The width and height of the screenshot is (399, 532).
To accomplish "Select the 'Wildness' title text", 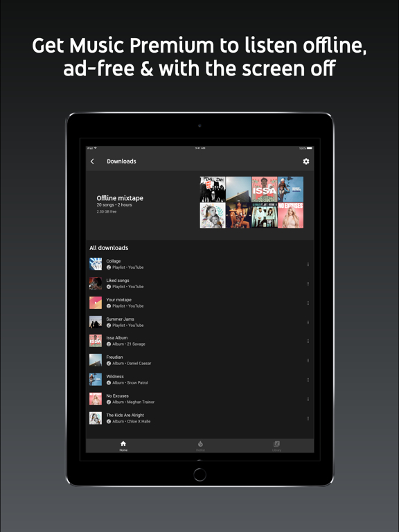I will [x=115, y=377].
